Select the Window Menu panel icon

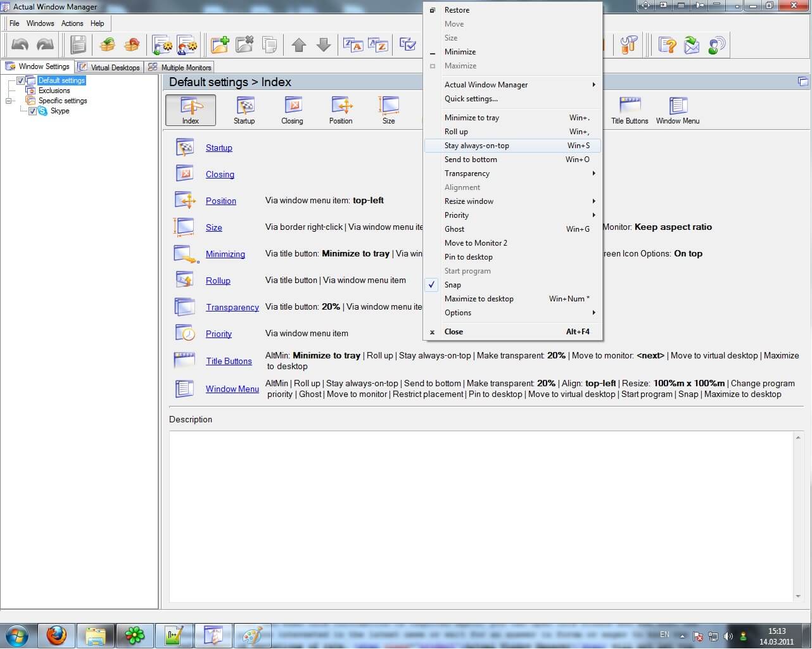(678, 110)
